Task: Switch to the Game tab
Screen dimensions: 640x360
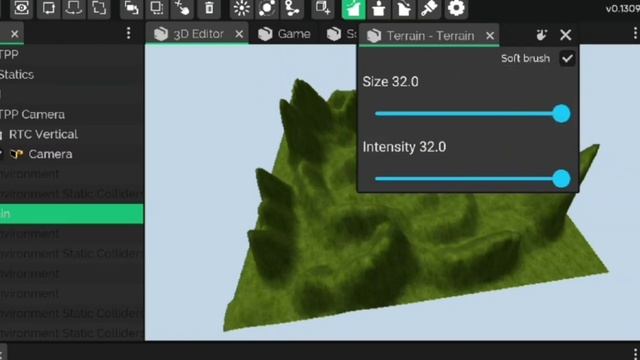Action: [x=284, y=34]
